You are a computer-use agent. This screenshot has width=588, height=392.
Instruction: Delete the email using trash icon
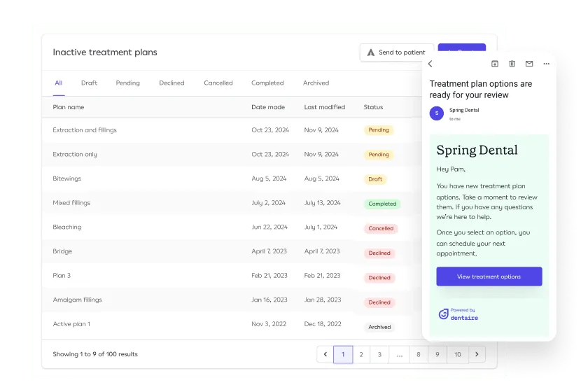[x=512, y=64]
